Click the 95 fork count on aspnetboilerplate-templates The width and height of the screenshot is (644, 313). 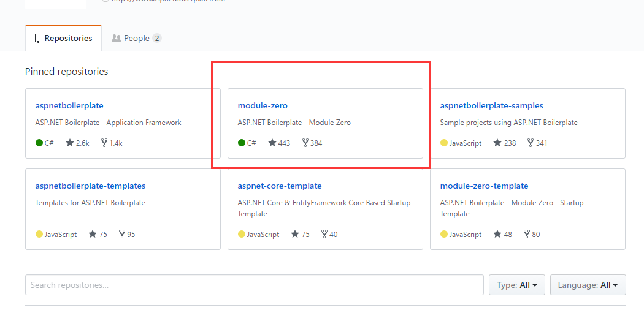click(x=131, y=235)
